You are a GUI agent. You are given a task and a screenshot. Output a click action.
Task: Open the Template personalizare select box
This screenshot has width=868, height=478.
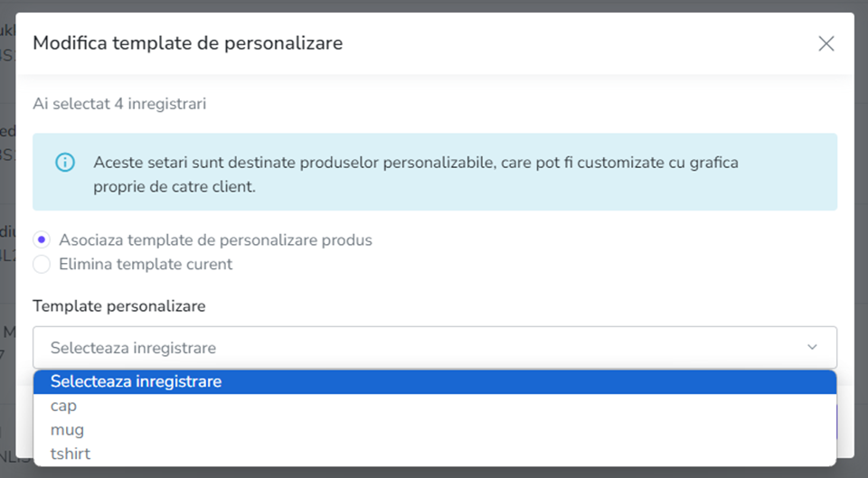click(435, 348)
